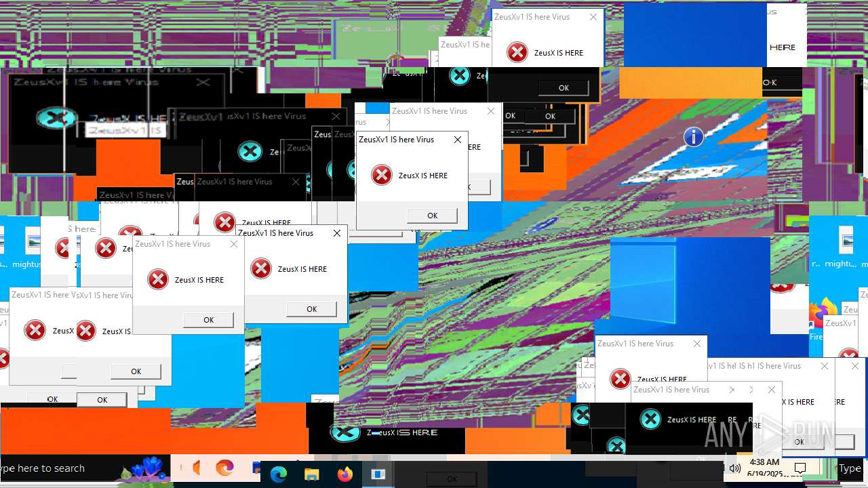Click the red error icon in the black-titled dialog beside its twin
The width and height of the screenshot is (868, 488).
[261, 269]
